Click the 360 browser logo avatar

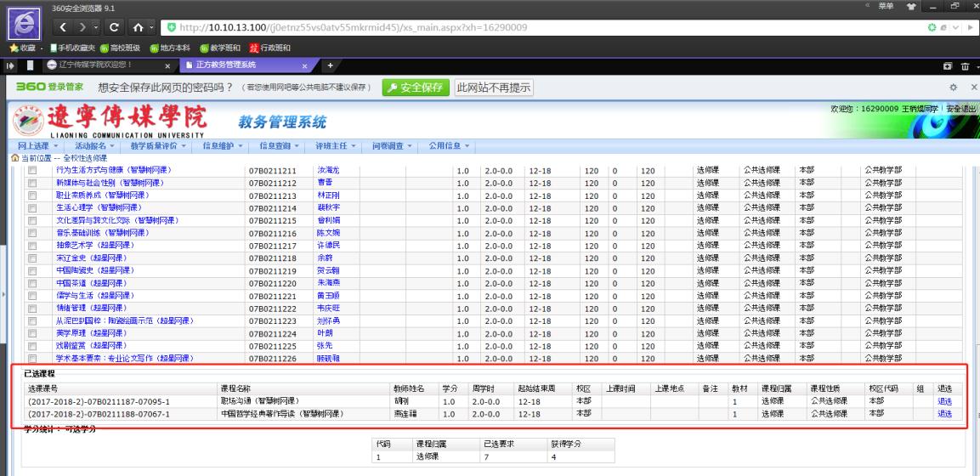(24, 23)
